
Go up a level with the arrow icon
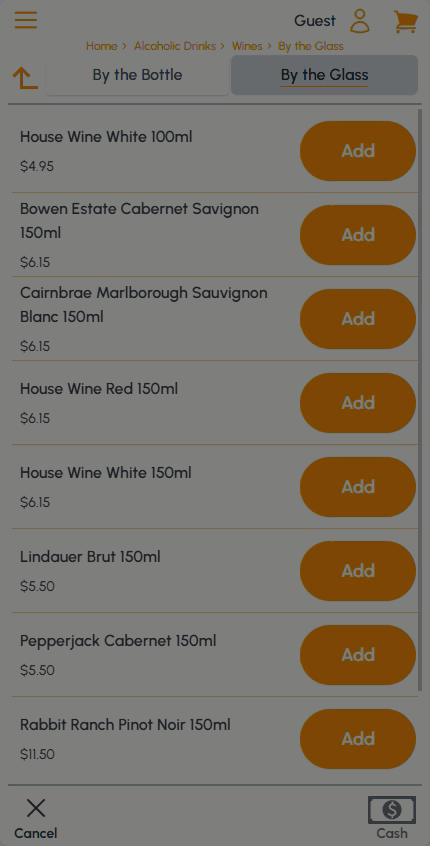coord(25,78)
